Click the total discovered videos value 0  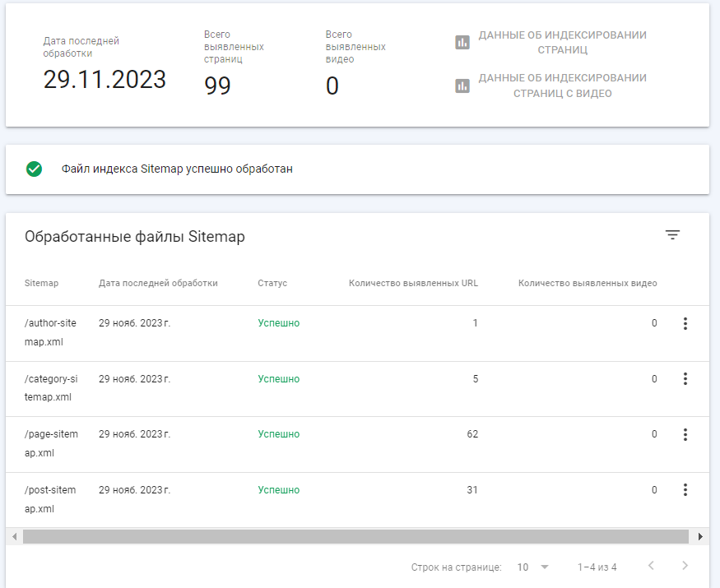[x=332, y=86]
